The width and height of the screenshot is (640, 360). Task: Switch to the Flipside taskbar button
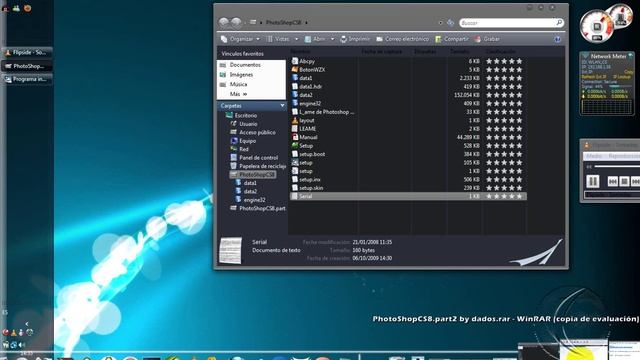pos(27,53)
